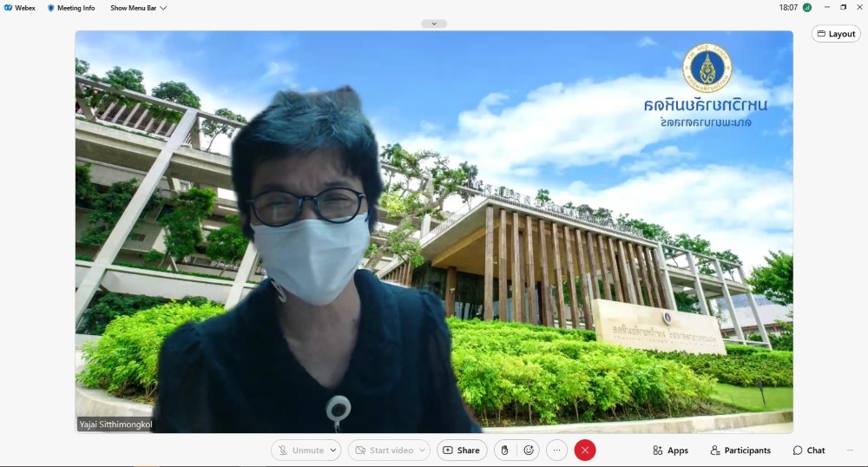The image size is (868, 467).
Task: Open Meeting Info
Action: click(71, 8)
